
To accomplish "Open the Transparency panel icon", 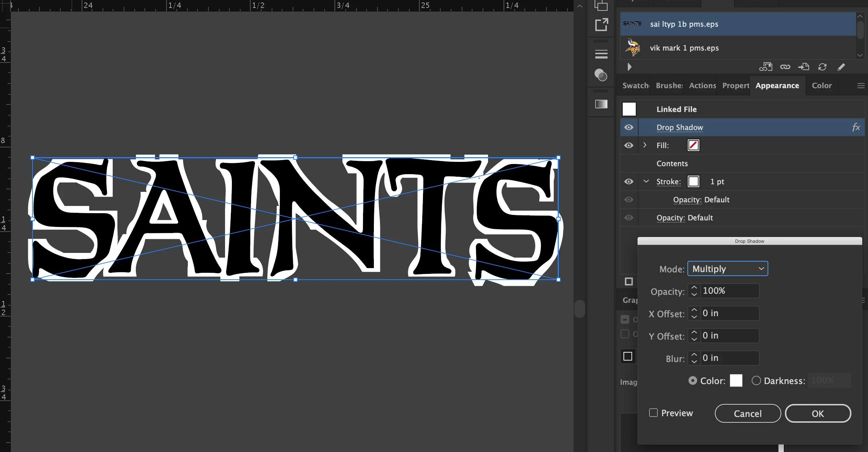I will pyautogui.click(x=601, y=75).
